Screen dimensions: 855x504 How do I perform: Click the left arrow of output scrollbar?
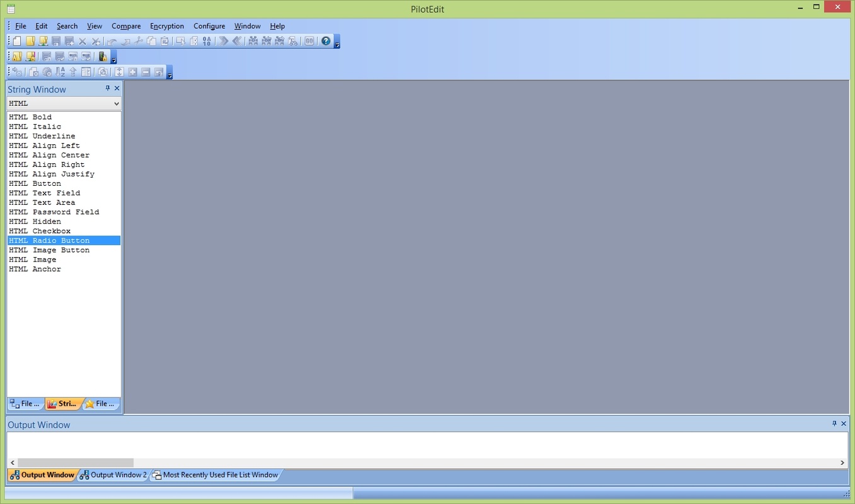pyautogui.click(x=12, y=463)
